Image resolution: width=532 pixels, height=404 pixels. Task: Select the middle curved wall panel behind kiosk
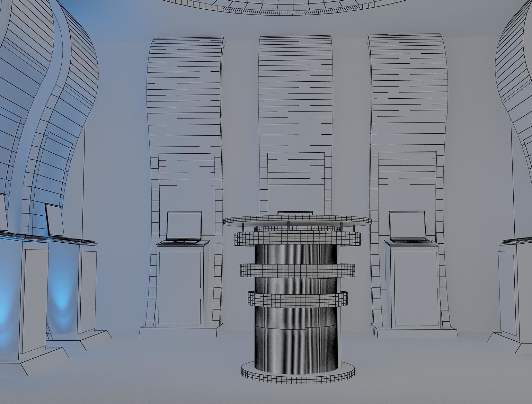click(x=296, y=125)
